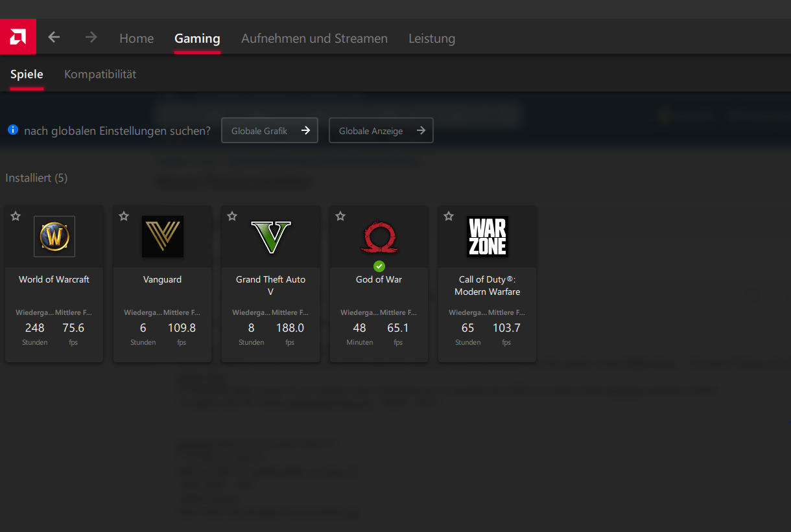Favorite World of Warcraft with star
The image size is (791, 532).
(16, 216)
